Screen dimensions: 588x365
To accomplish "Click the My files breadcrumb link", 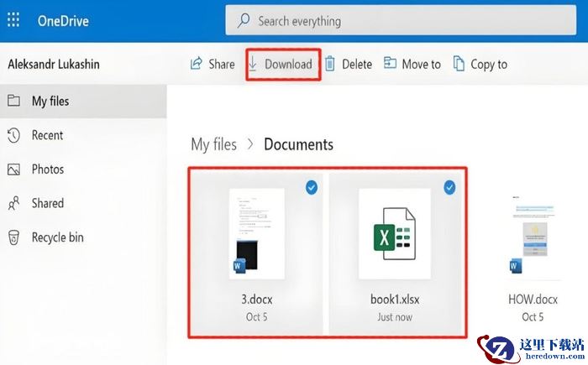I will pos(213,144).
